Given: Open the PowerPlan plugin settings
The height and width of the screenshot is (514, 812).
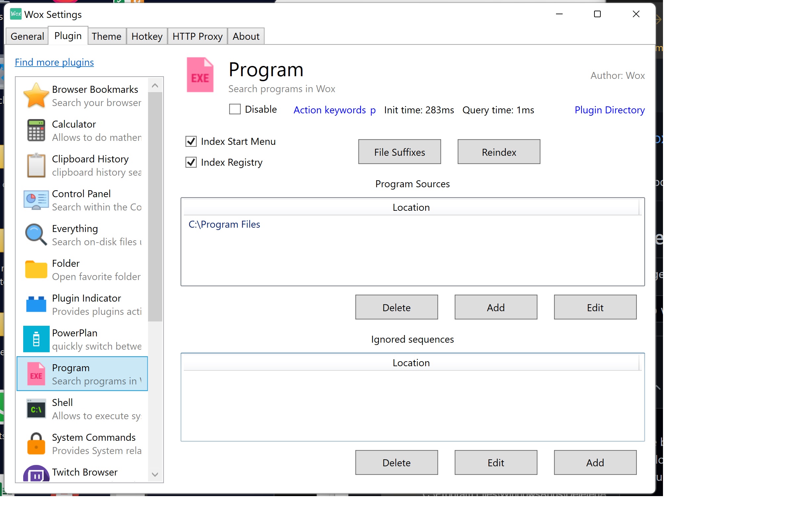Looking at the screenshot, I should tap(36, 339).
